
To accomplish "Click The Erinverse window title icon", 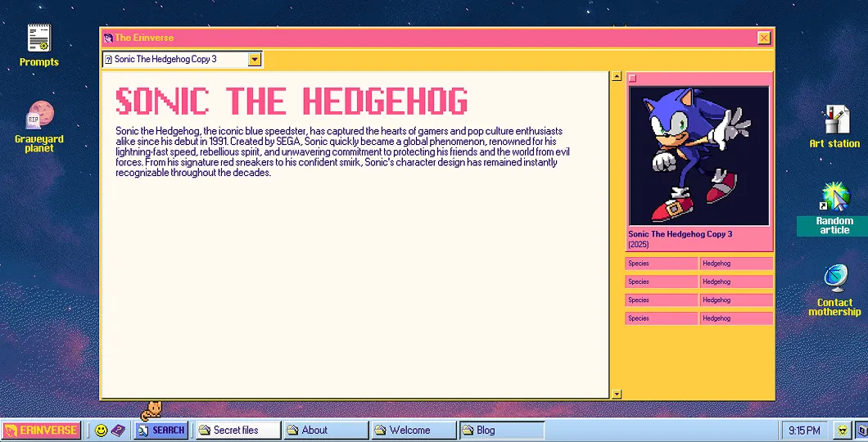I will click(108, 38).
